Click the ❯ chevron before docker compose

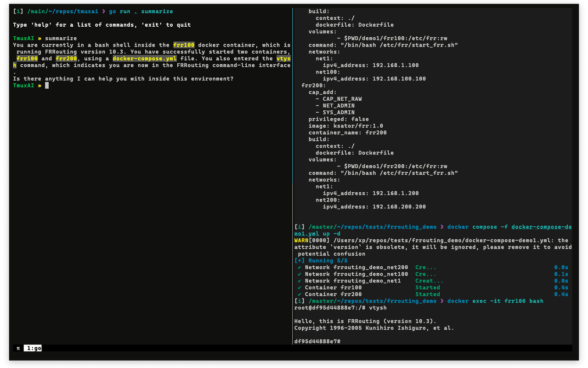click(441, 227)
